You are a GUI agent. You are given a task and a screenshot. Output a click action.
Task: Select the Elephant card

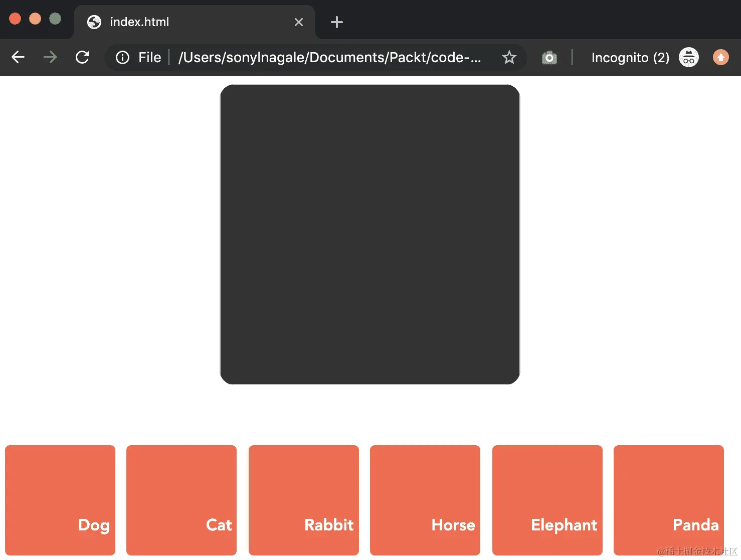[x=547, y=500]
